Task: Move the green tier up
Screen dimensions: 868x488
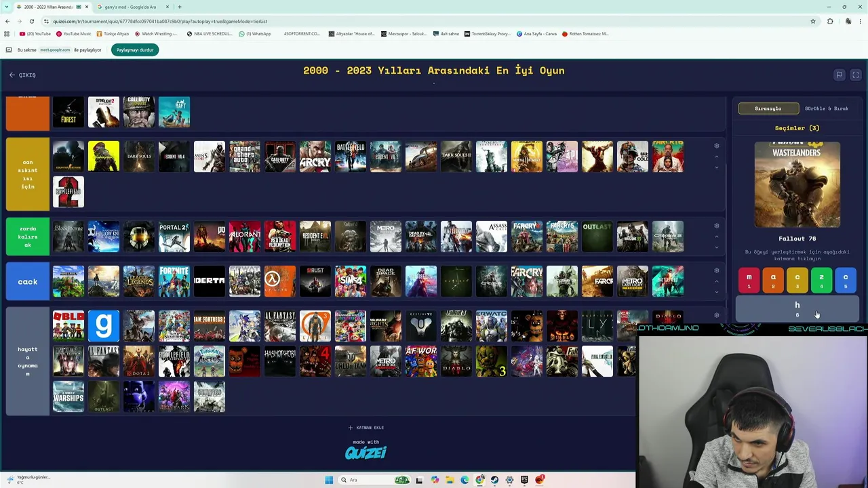Action: coord(717,237)
